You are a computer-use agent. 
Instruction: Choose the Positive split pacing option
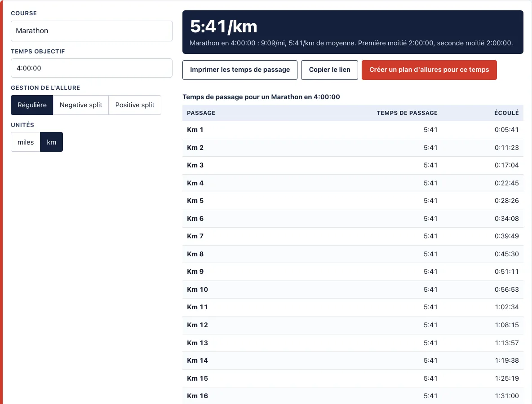click(135, 105)
